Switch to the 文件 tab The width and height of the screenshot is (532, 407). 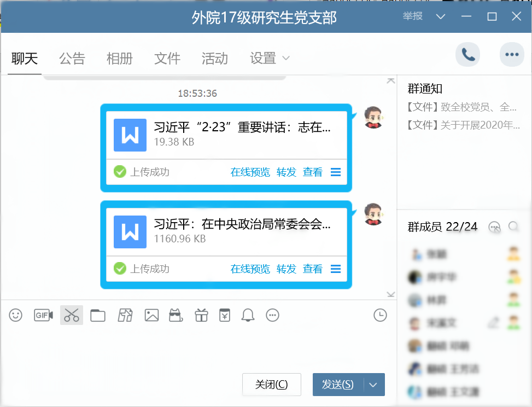167,58
